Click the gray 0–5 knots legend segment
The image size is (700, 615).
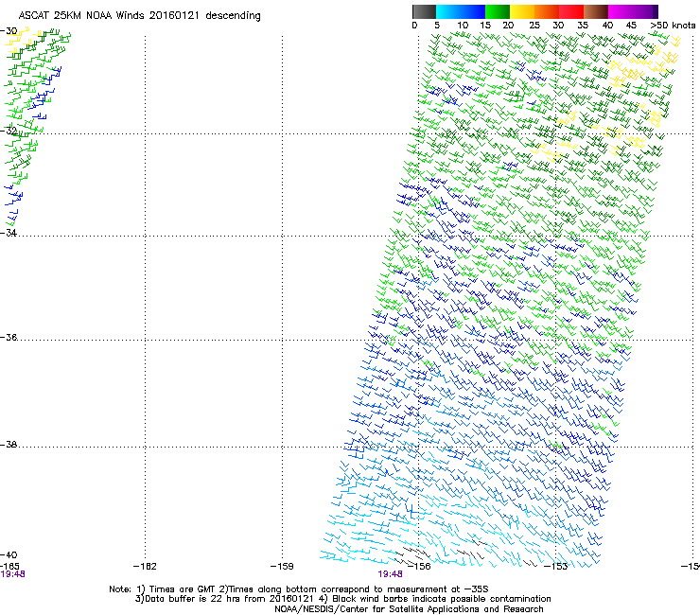[x=424, y=11]
